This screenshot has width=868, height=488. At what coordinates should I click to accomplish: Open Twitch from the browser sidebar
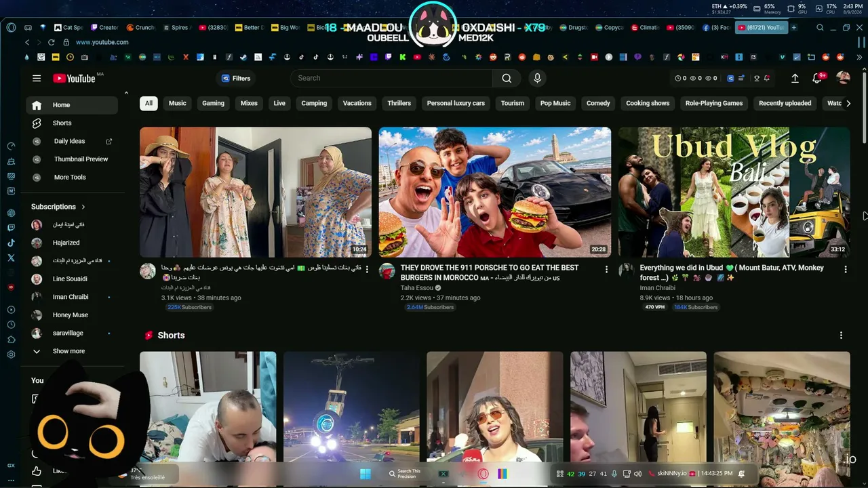(x=11, y=228)
